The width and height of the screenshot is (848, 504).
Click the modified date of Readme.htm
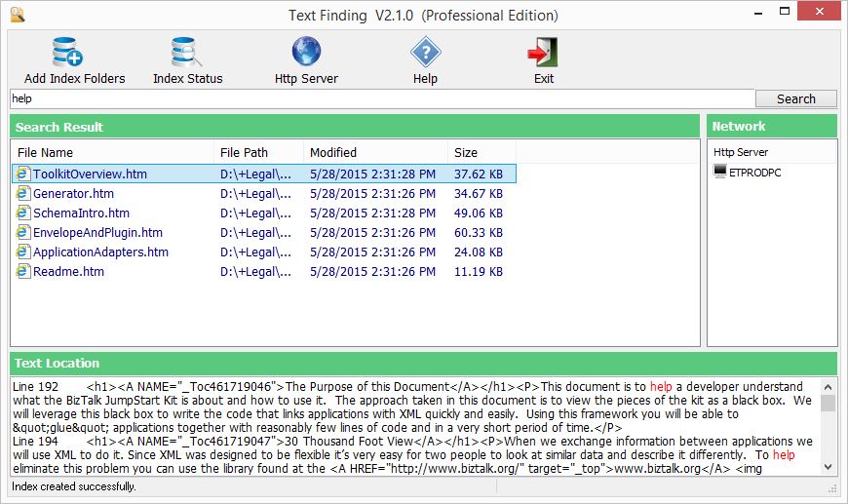(x=372, y=271)
